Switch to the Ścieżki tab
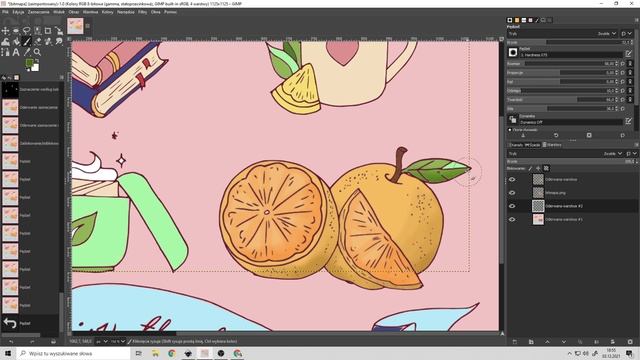The image size is (640, 360). coord(532,145)
